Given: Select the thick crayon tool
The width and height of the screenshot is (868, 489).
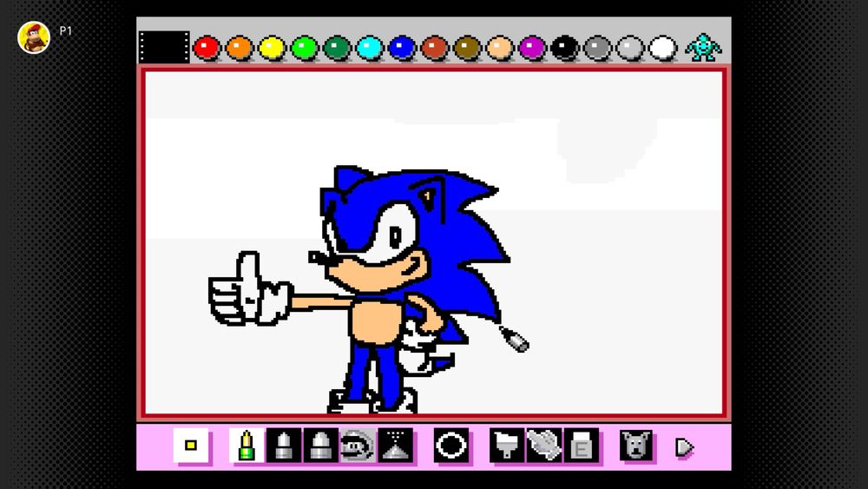Looking at the screenshot, I should pyautogui.click(x=321, y=446).
